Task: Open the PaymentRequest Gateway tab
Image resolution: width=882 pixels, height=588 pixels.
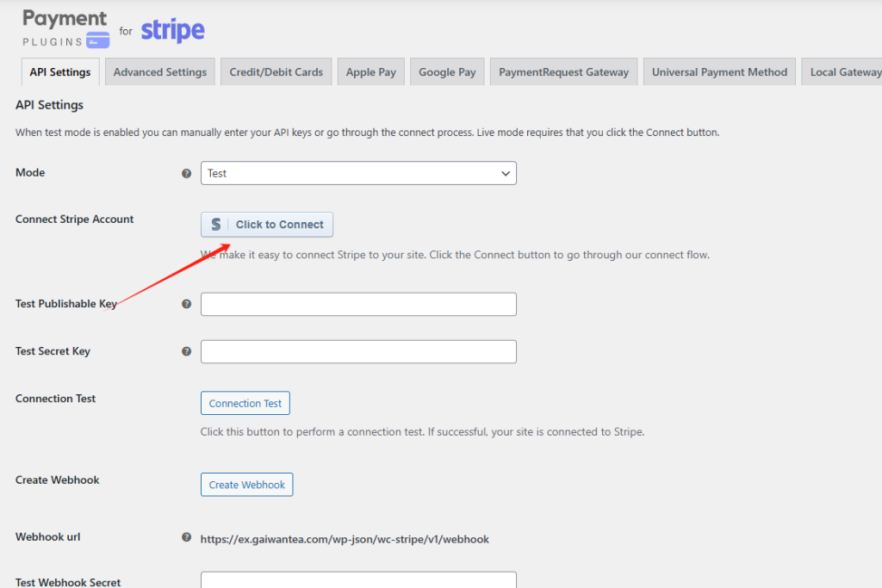Action: point(563,72)
